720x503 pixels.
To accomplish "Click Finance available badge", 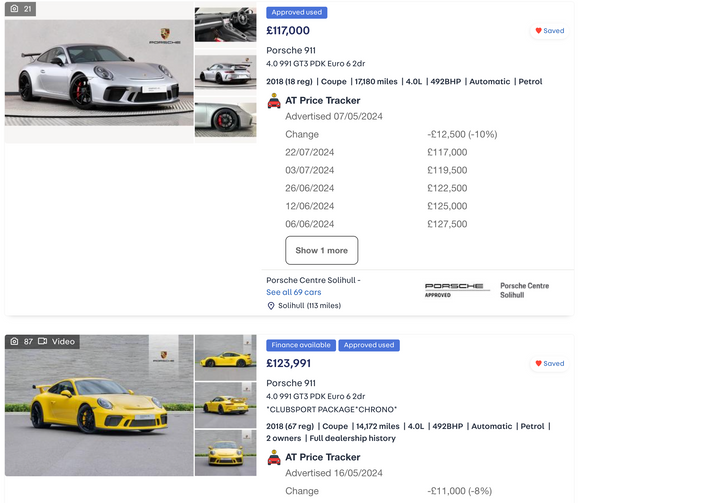I will point(301,345).
